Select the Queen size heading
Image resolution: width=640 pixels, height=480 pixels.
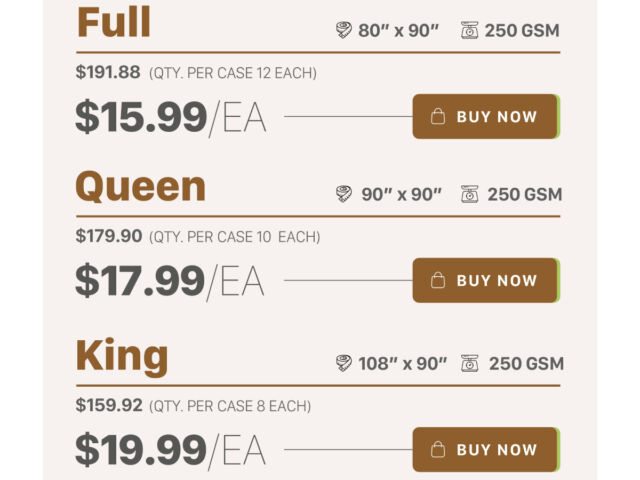pyautogui.click(x=141, y=187)
